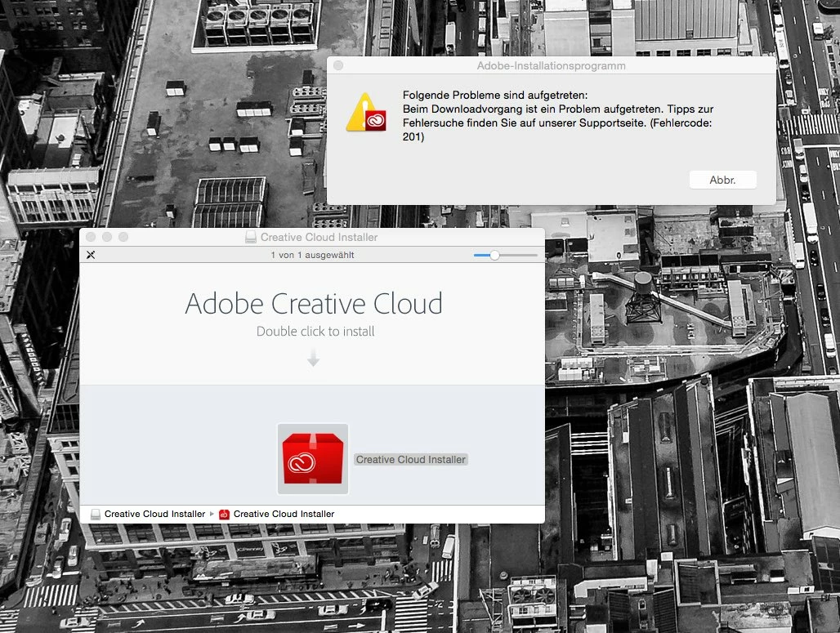Close the Creative Cloud Installer Finder window

[91, 237]
